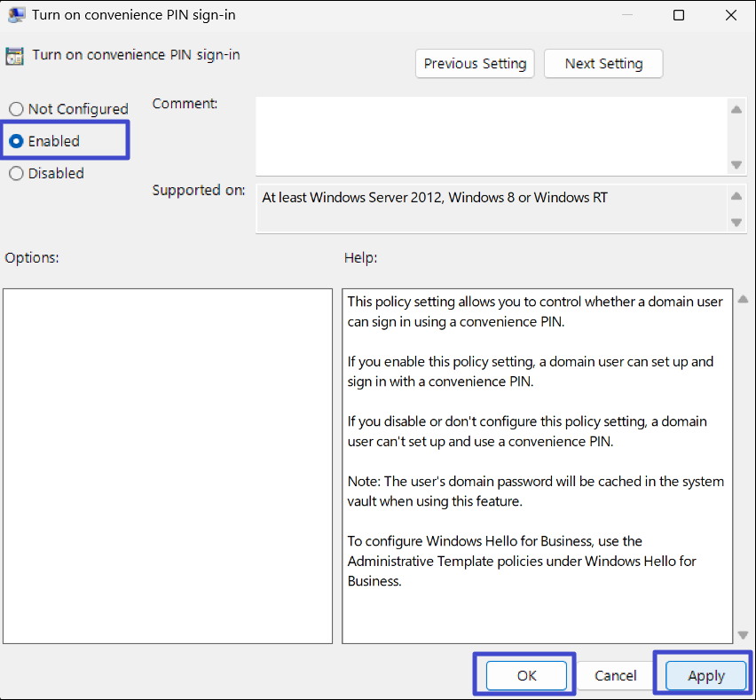Select the Not Configured radio button
The width and height of the screenshot is (756, 700).
(16, 109)
